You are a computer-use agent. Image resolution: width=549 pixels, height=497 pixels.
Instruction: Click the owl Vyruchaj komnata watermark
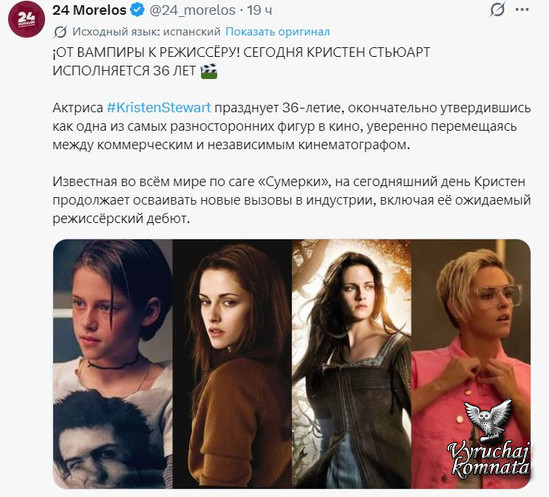coord(489,440)
